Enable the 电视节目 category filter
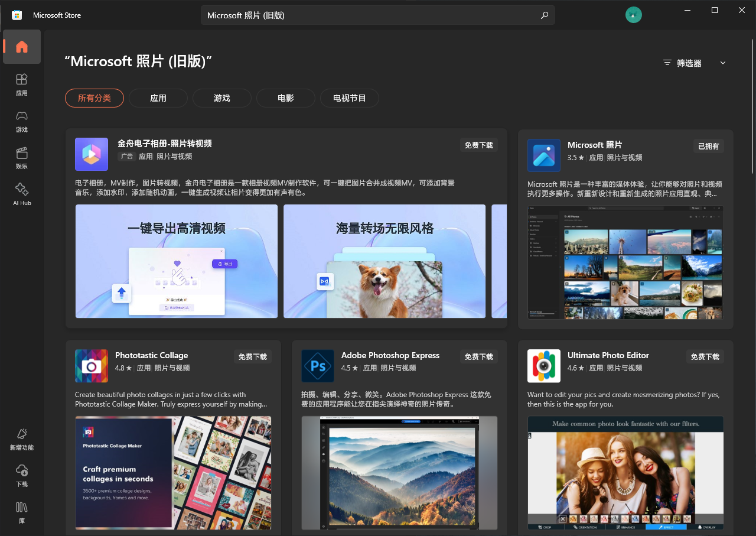756x536 pixels. (x=349, y=98)
